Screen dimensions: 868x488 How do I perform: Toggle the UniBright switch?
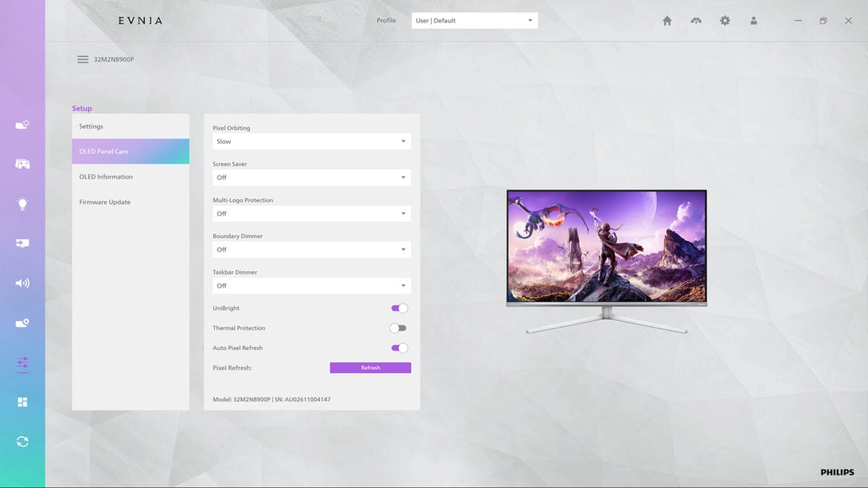399,308
